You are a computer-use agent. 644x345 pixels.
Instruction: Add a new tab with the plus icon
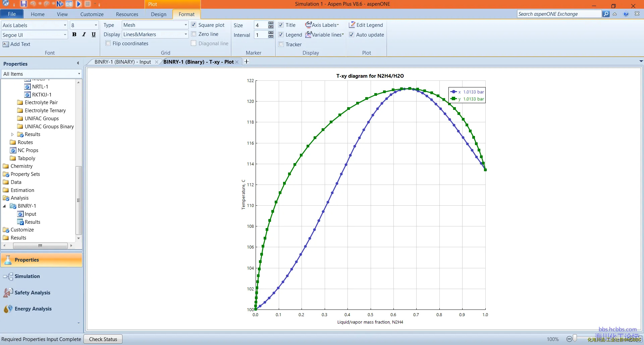click(x=247, y=62)
